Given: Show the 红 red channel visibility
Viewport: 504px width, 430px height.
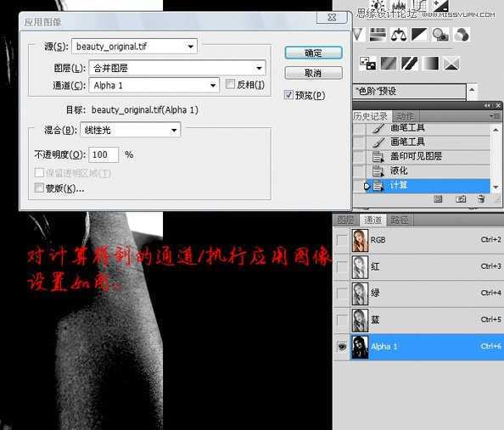Looking at the screenshot, I should (x=342, y=267).
